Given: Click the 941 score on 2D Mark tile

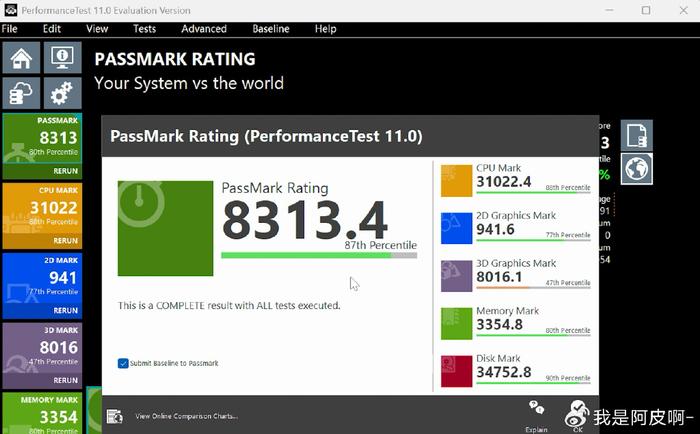Looking at the screenshot, I should point(63,278).
